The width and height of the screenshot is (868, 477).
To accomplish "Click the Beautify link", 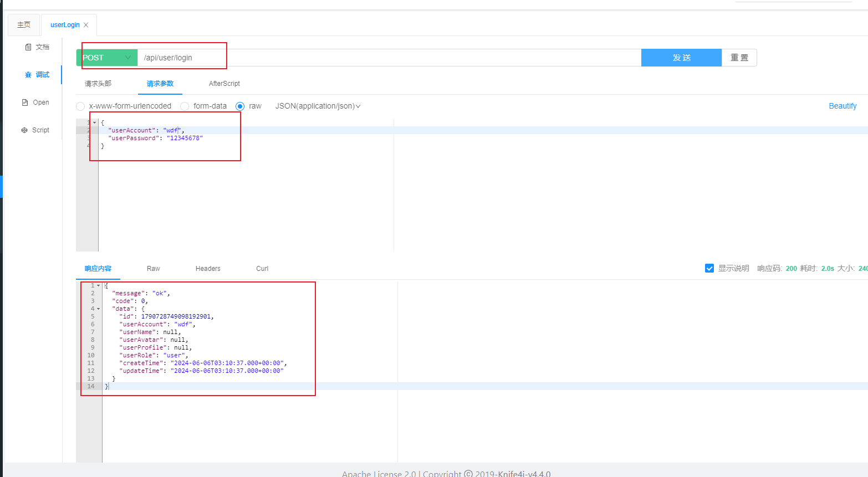I will click(843, 106).
